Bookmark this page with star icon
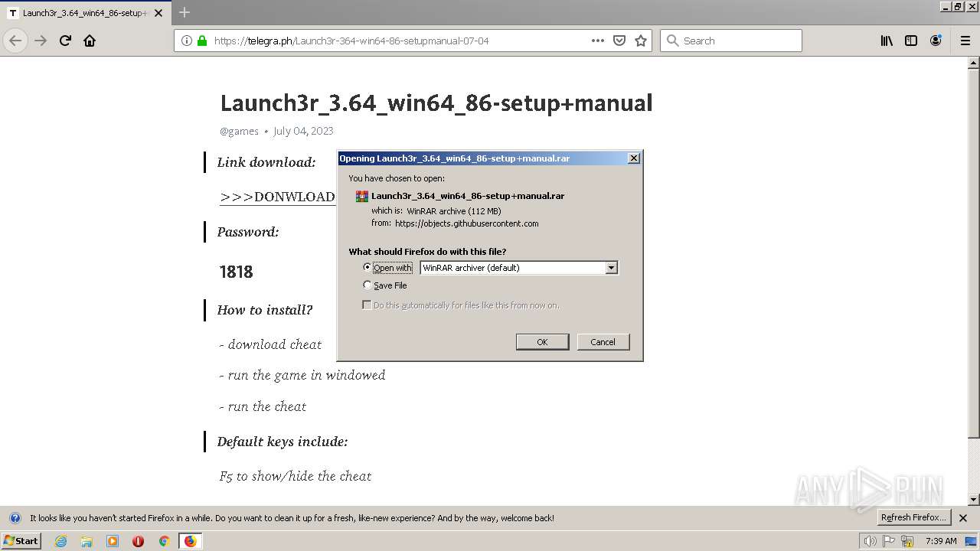Viewport: 980px width, 551px height. (641, 41)
